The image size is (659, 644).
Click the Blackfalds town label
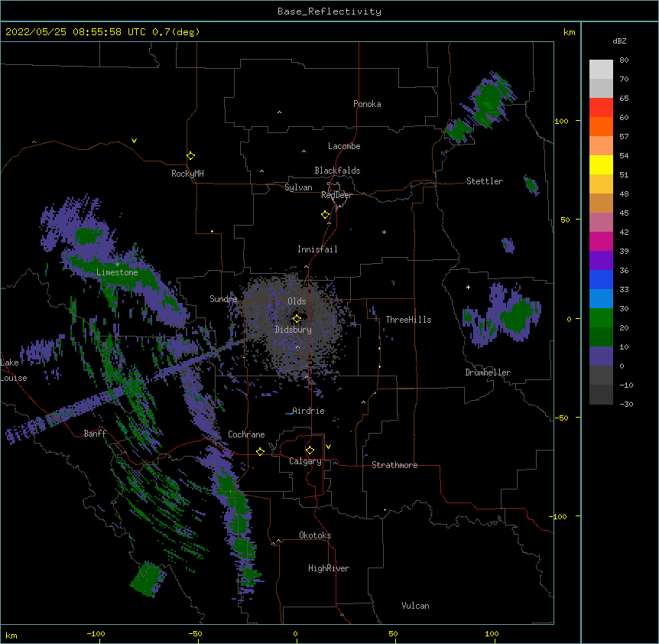(337, 171)
